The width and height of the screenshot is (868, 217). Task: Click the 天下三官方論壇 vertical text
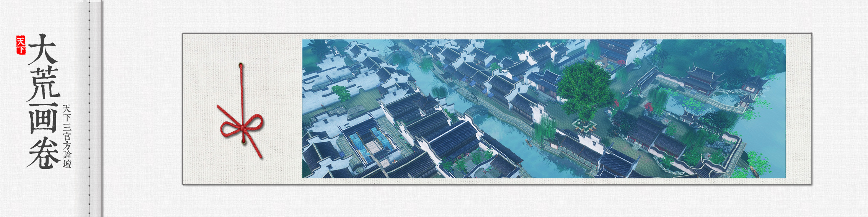[x=67, y=136]
